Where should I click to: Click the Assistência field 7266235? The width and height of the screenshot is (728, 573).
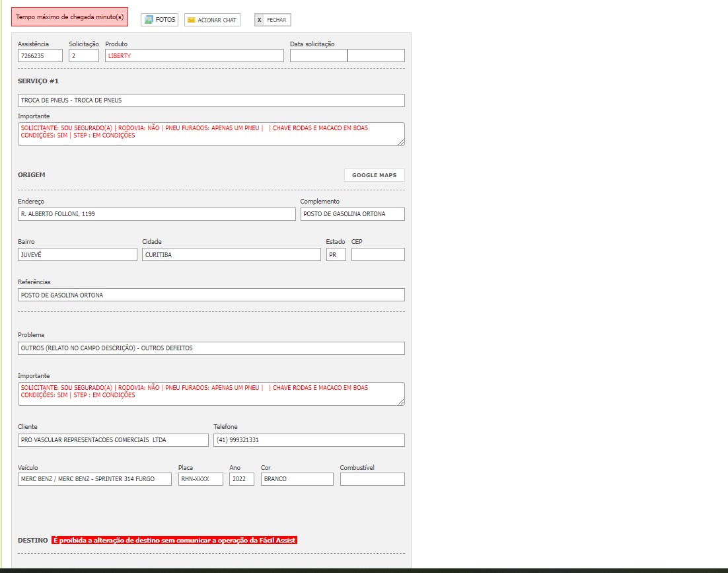tap(40, 56)
